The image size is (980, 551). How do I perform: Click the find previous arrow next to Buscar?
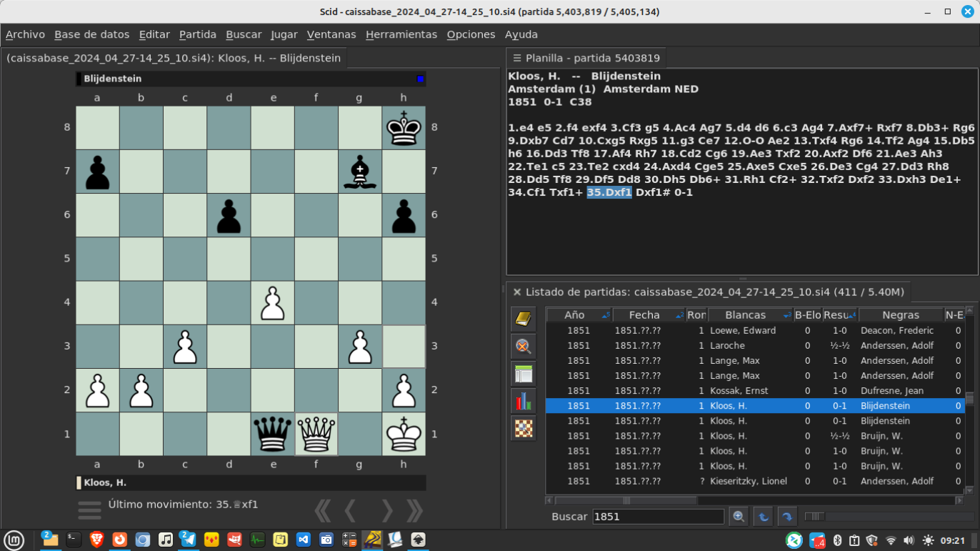pyautogui.click(x=763, y=517)
